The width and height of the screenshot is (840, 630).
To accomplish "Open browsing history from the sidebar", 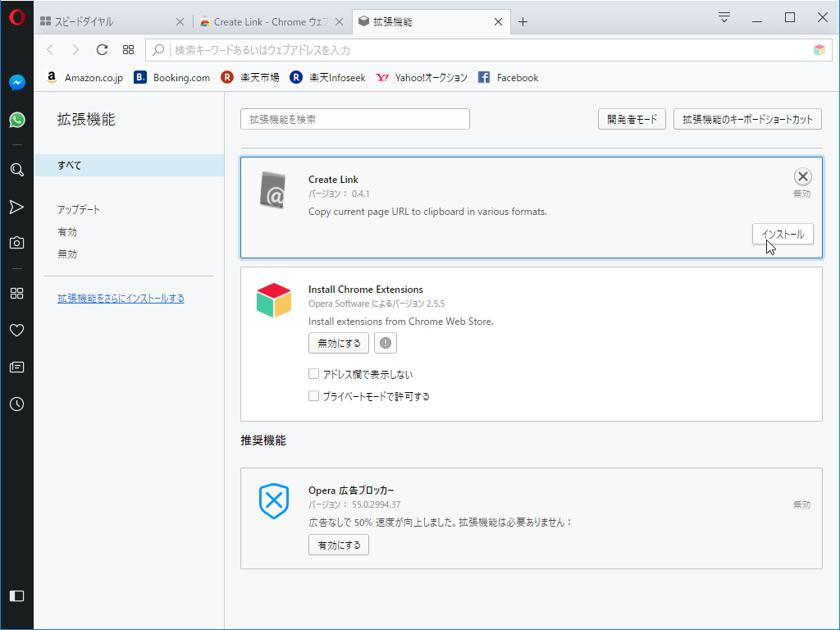I will [16, 404].
